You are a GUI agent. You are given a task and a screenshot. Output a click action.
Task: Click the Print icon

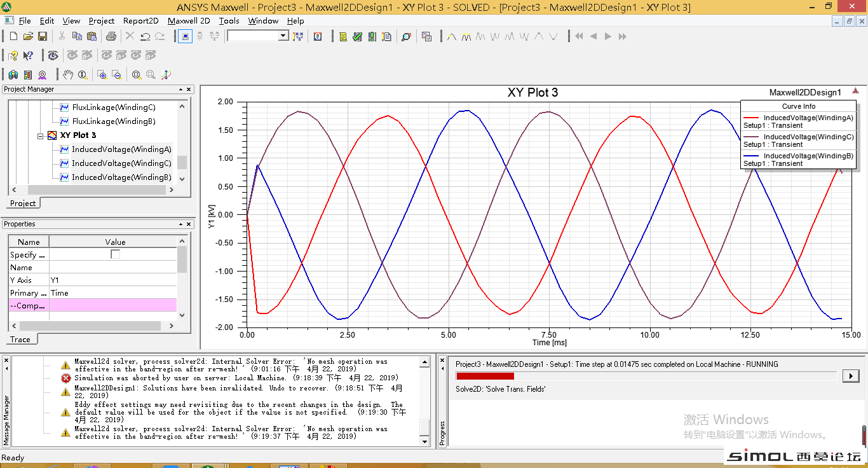111,36
